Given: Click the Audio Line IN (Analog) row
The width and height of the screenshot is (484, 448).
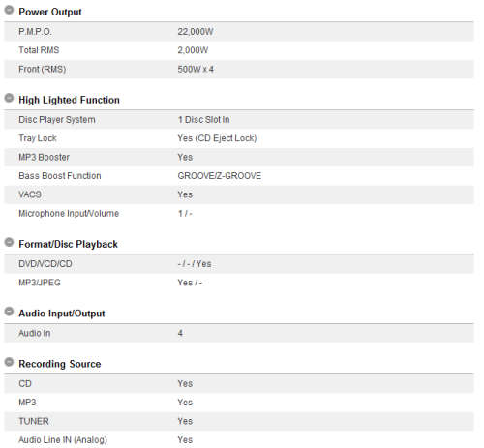Looking at the screenshot, I should pos(239,439).
